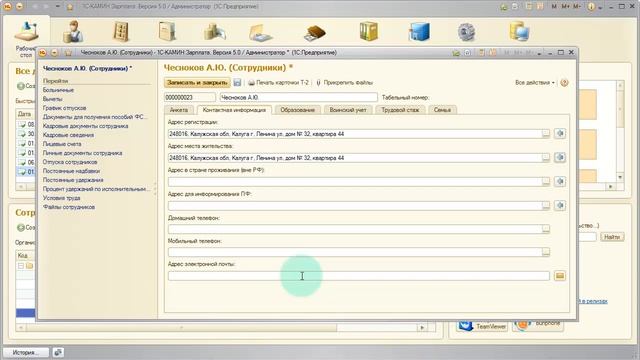Click the TeamViewer icon in background window
640x360 pixels.
click(465, 326)
